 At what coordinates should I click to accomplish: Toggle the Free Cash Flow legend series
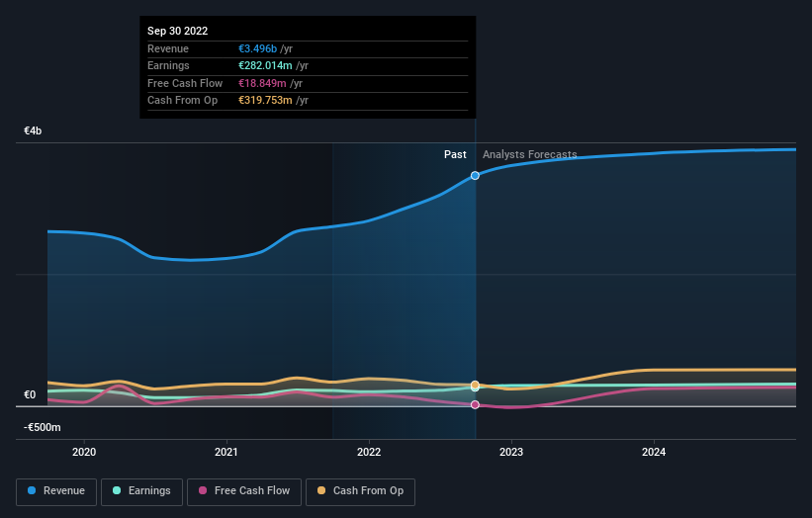(244, 491)
